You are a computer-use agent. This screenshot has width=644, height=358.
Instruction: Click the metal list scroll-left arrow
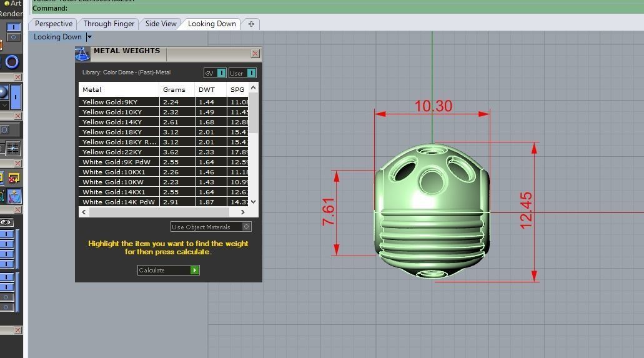84,212
